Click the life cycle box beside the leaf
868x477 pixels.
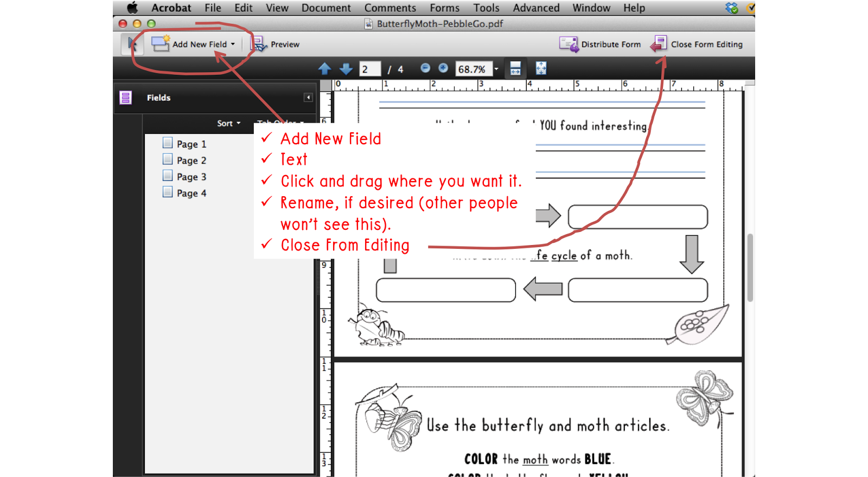tap(638, 290)
